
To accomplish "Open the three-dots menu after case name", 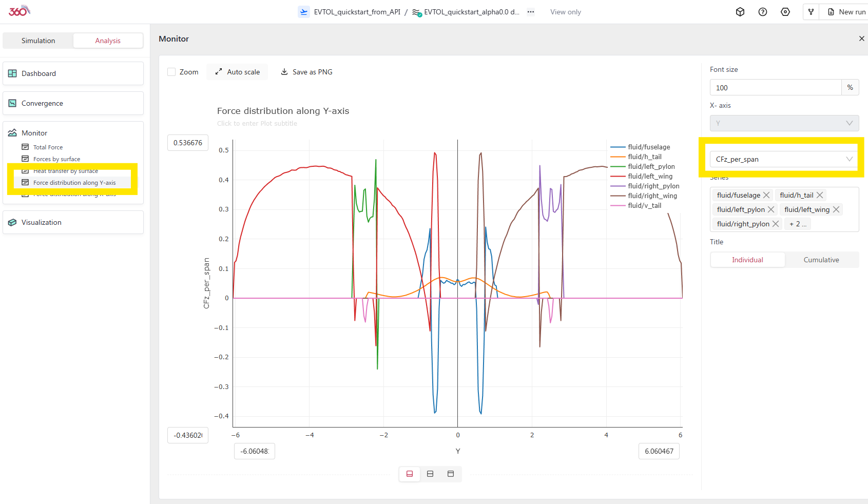I will tap(530, 12).
